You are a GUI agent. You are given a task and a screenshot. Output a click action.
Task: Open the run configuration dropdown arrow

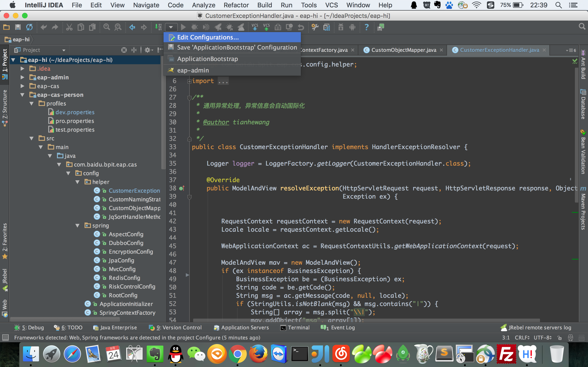171,27
